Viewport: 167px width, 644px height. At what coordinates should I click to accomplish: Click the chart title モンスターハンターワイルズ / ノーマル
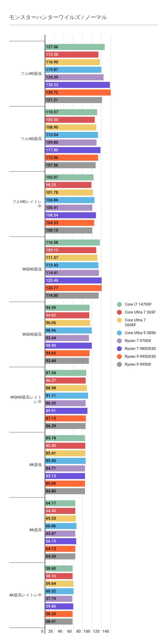[x=58, y=17]
